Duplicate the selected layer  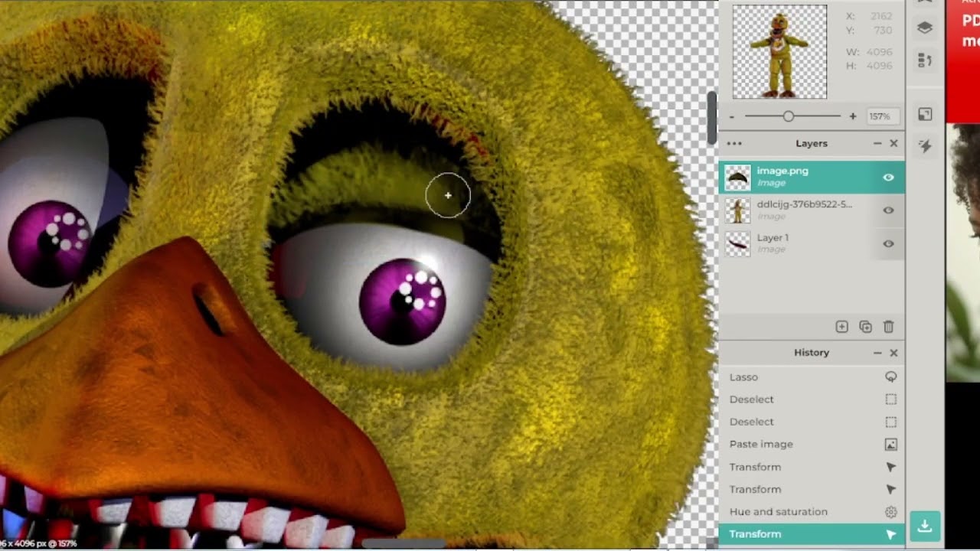pos(865,327)
